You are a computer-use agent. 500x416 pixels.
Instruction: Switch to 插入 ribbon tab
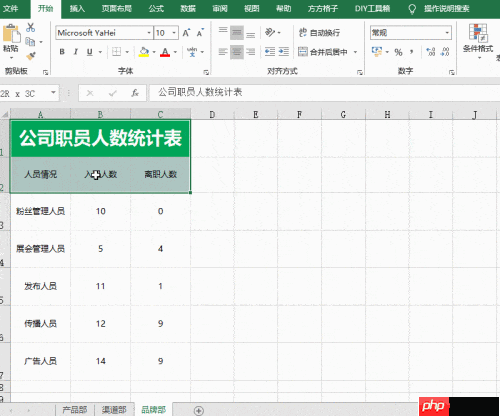coord(77,9)
